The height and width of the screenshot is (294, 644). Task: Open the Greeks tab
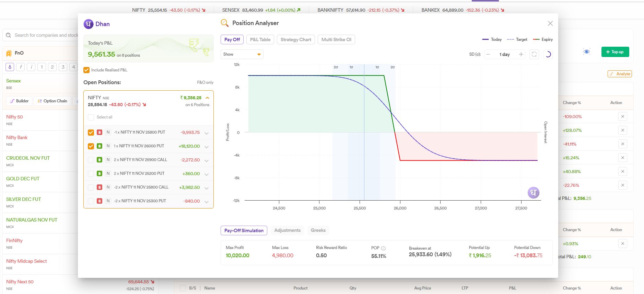tap(318, 230)
